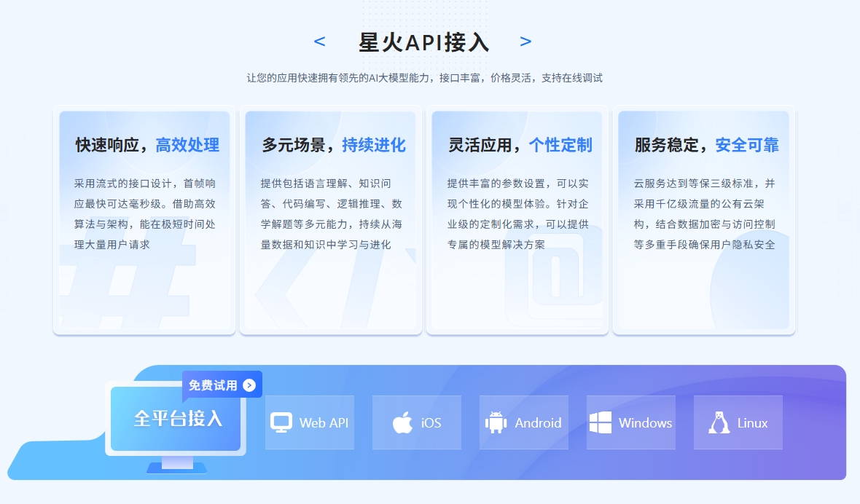Screen dimensions: 860x504
Task: Open the 灵活应用，个性定制 card
Action: (x=517, y=220)
